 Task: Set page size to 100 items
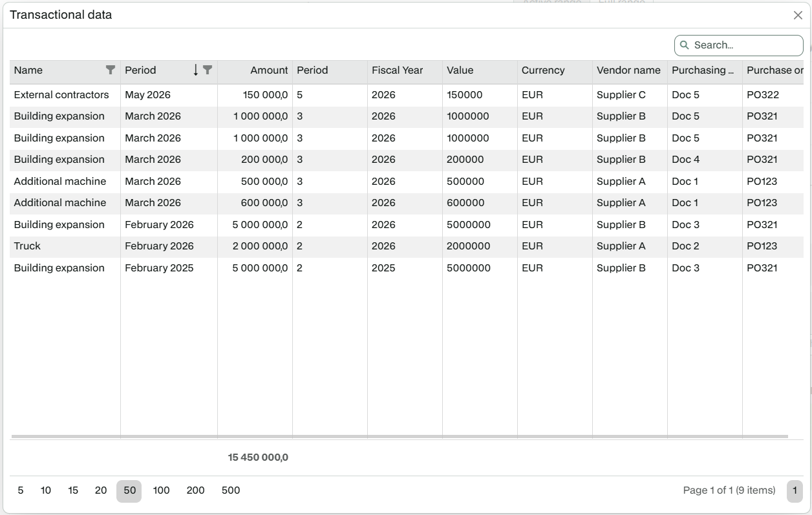coord(162,490)
